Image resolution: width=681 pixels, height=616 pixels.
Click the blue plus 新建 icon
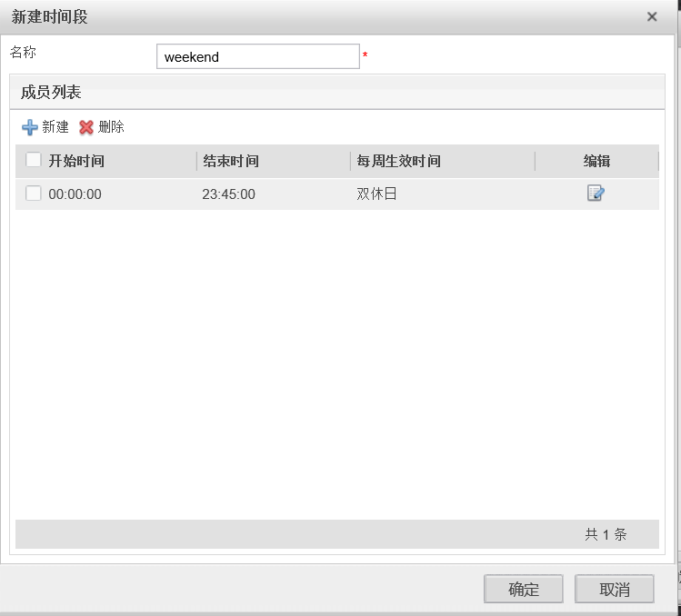(29, 127)
